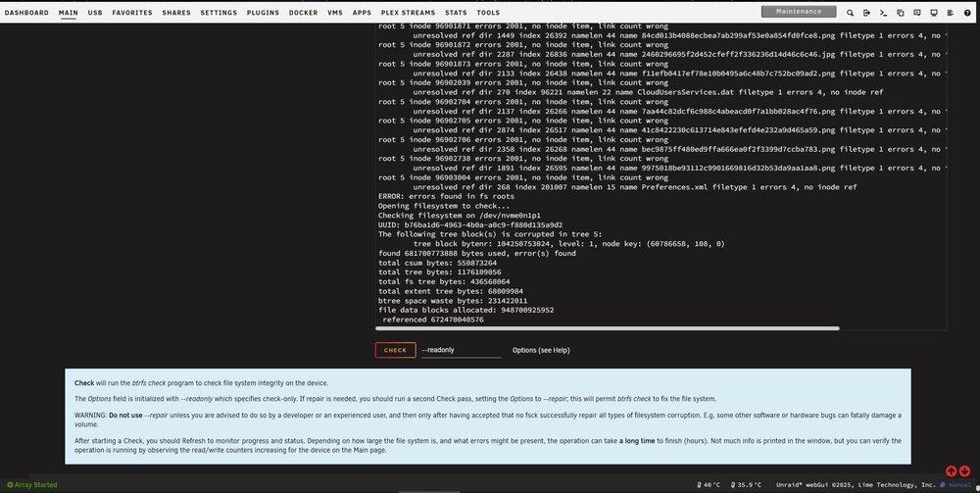This screenshot has width=980, height=493.
Task: Click 'total extent tree bytes: 68009984' line
Action: point(451,291)
